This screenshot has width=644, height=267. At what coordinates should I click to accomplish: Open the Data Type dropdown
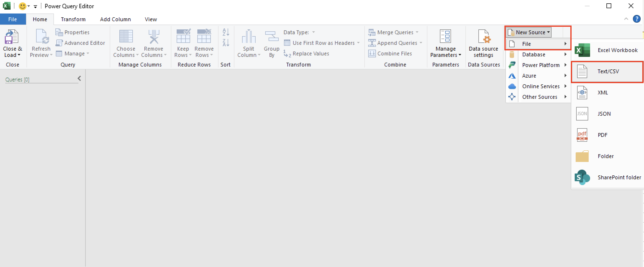coord(314,32)
